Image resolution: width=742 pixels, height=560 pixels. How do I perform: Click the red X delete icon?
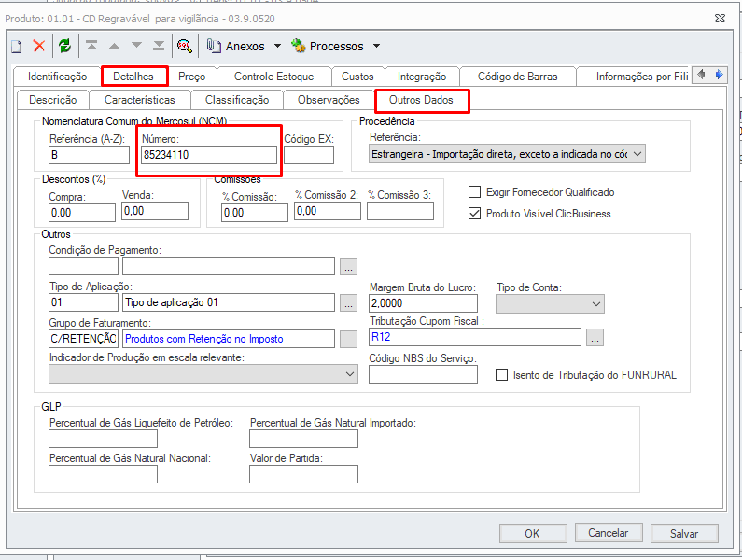39,46
